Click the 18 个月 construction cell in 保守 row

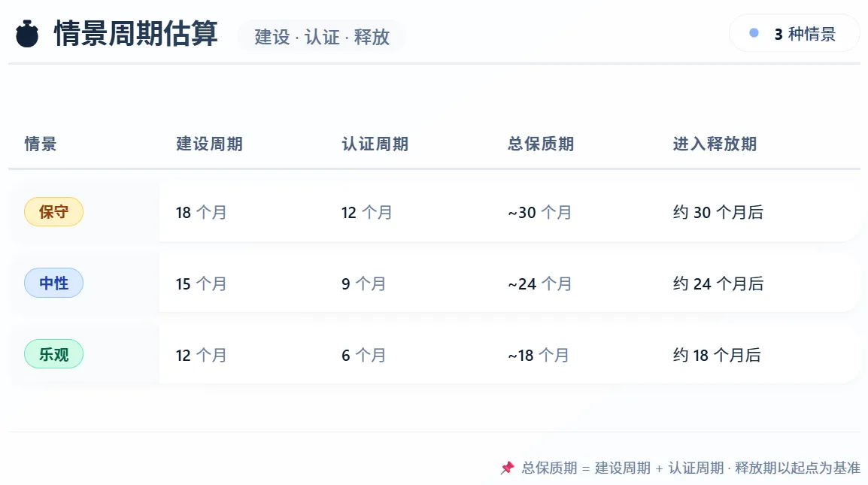point(201,212)
